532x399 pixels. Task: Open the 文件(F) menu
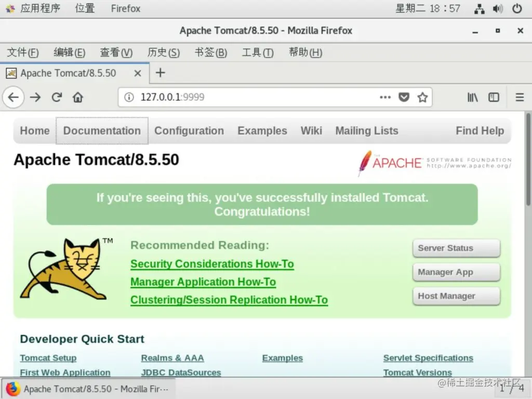coord(23,52)
